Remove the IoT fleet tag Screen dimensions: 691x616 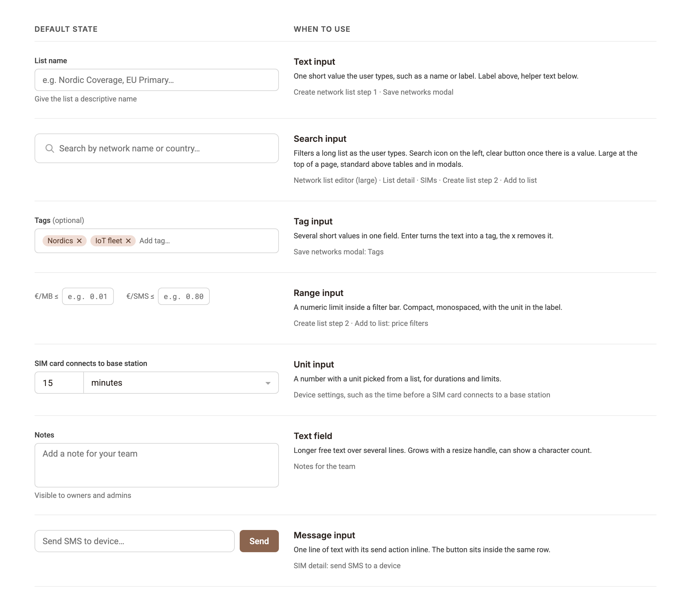[x=128, y=241]
